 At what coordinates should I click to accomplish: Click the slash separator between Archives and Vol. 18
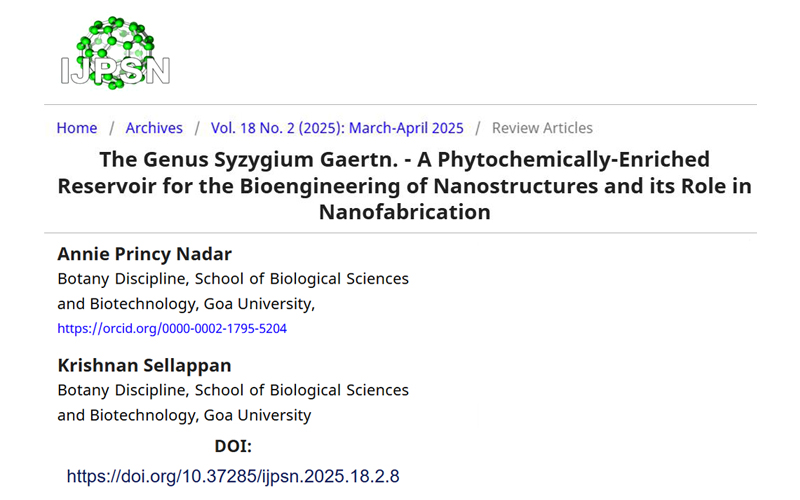pyautogui.click(x=197, y=128)
